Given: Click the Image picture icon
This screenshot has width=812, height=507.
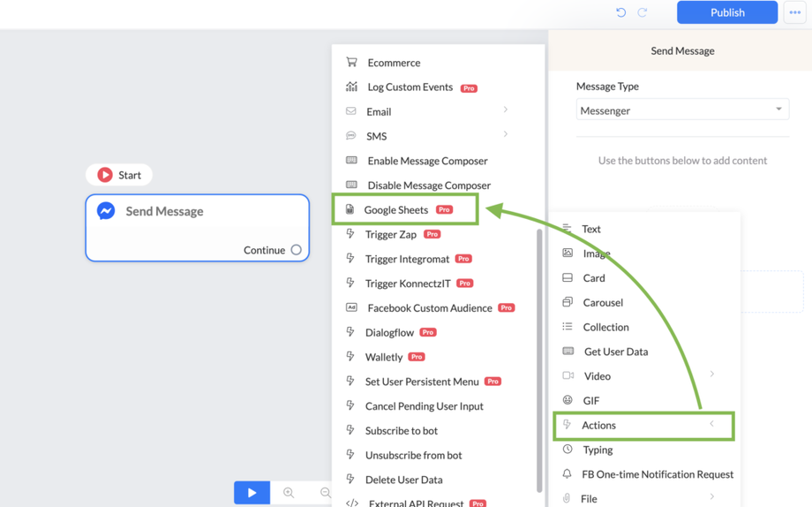Looking at the screenshot, I should click(568, 253).
